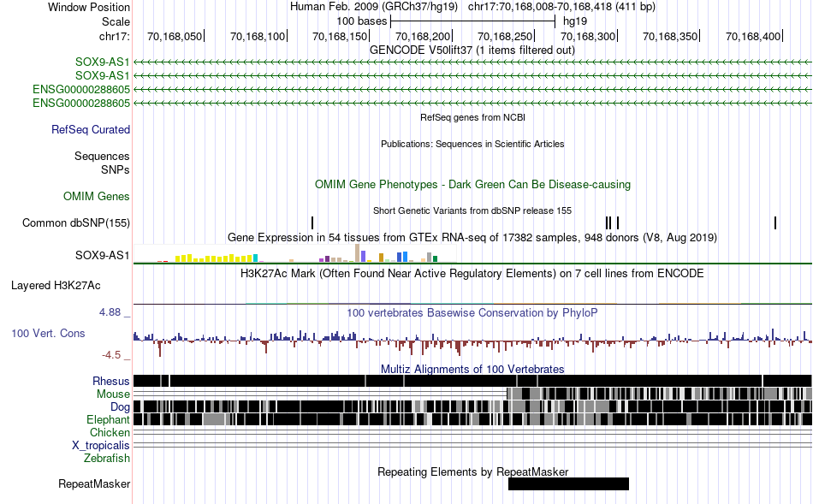Click Short Genetic Variants from dbSNP title
Screen dimensions: 813x504
pyautogui.click(x=472, y=211)
